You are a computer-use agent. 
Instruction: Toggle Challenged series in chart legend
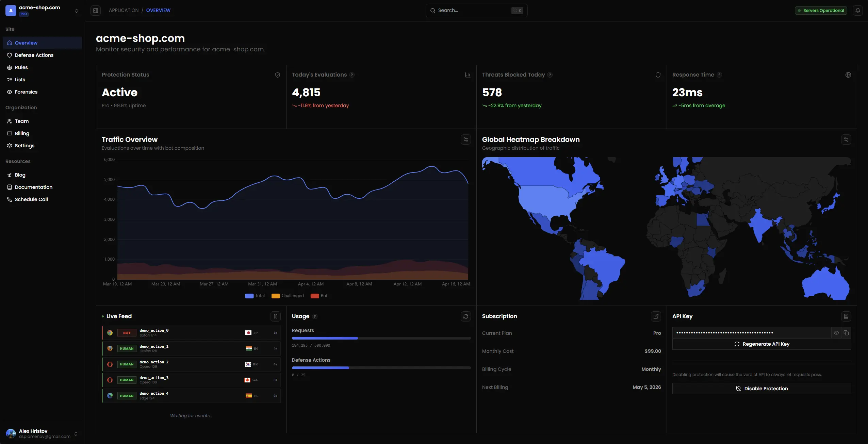click(x=288, y=296)
